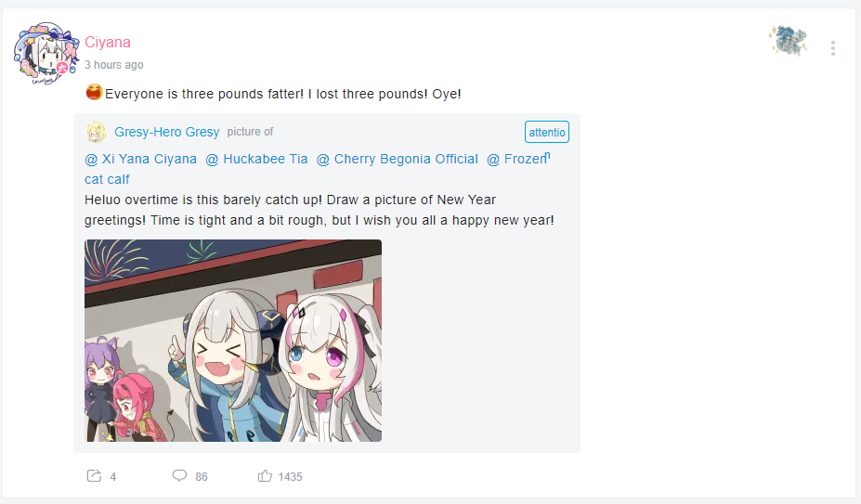Open the three-dot more options menu
861x504 pixels.
tap(833, 48)
